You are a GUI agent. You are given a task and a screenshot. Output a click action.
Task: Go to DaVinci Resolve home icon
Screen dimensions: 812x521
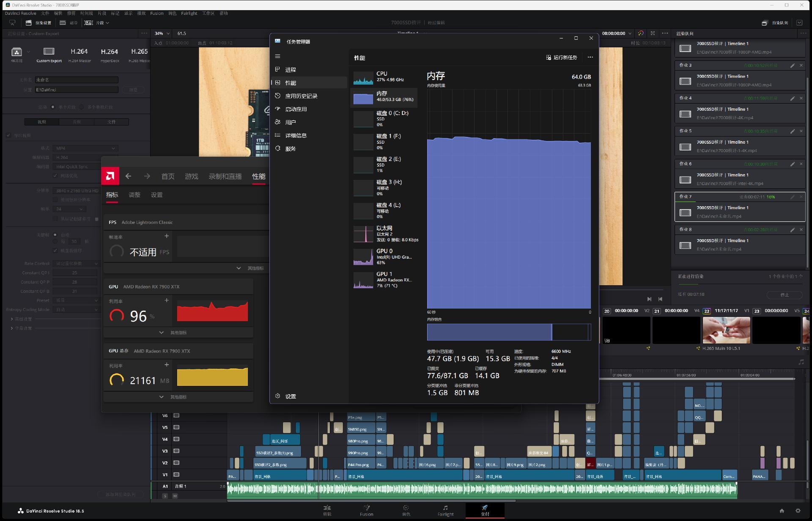click(782, 510)
